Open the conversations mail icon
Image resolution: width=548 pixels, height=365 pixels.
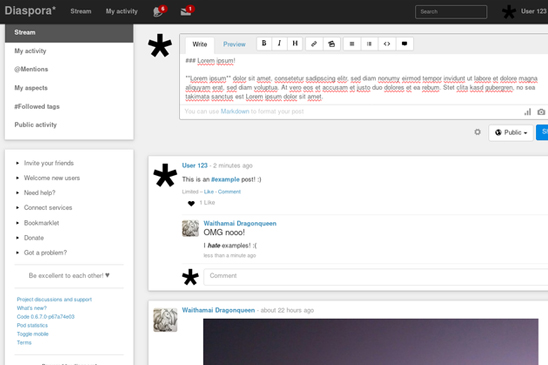(187, 11)
